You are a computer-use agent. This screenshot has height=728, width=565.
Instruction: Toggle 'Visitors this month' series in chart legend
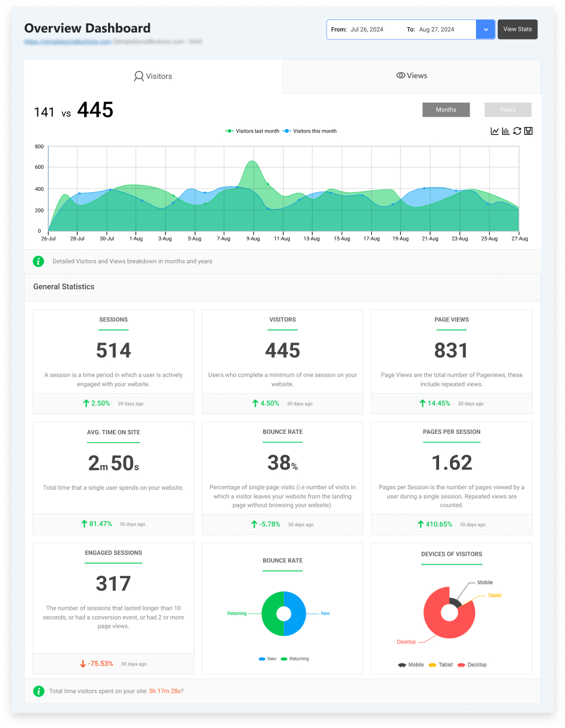[310, 131]
